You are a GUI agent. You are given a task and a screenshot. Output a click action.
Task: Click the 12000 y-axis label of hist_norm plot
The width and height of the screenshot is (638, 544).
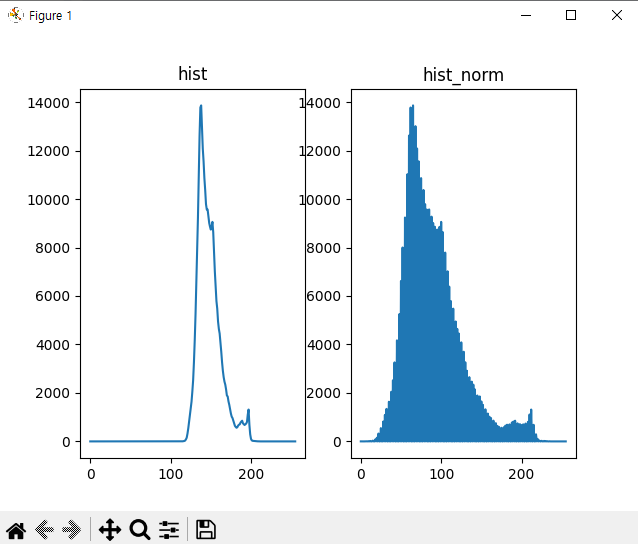point(320,151)
